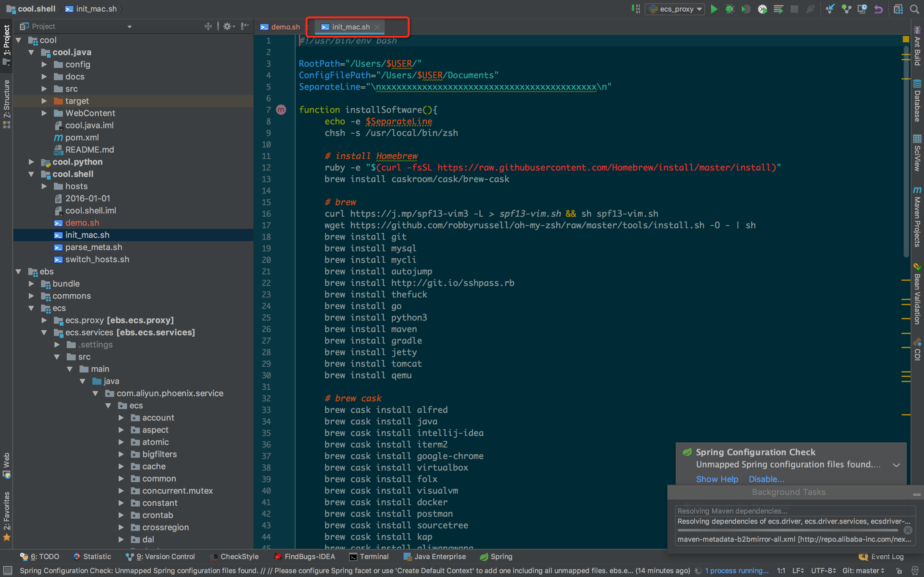
Task: Update project from version control
Action: [x=830, y=9]
